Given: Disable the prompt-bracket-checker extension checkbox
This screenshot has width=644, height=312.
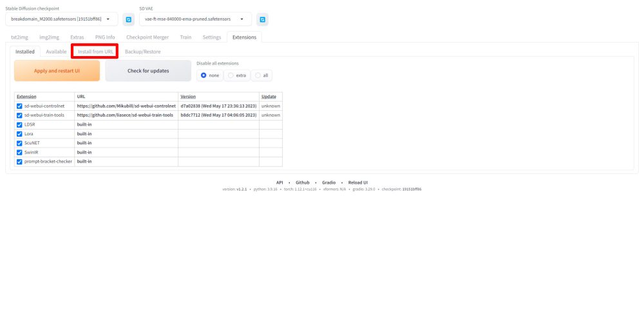Looking at the screenshot, I should [19, 161].
